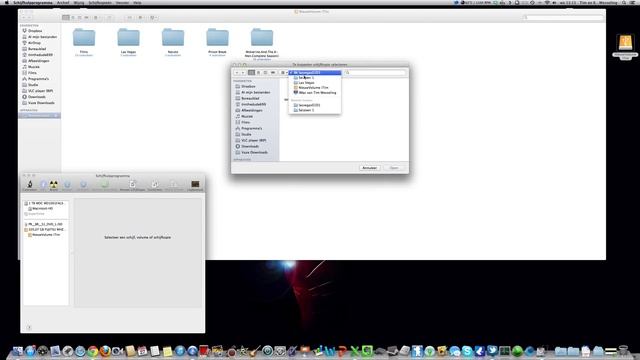
Task: Launch Google Chrome from the Dock
Action: pyautogui.click(x=93, y=351)
